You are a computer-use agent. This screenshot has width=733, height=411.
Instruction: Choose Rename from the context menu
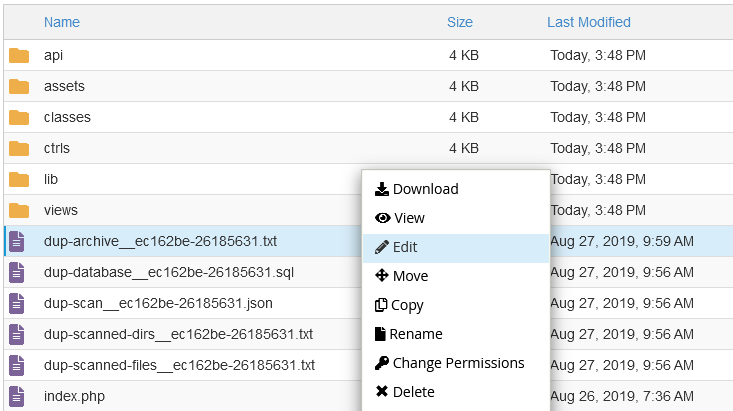click(415, 334)
